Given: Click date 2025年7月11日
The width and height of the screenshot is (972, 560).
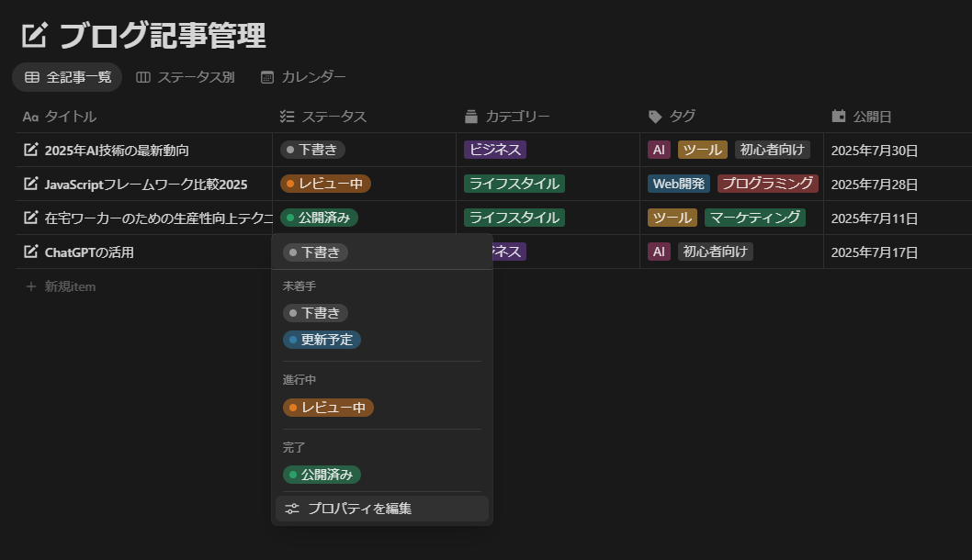Looking at the screenshot, I should (x=874, y=218).
